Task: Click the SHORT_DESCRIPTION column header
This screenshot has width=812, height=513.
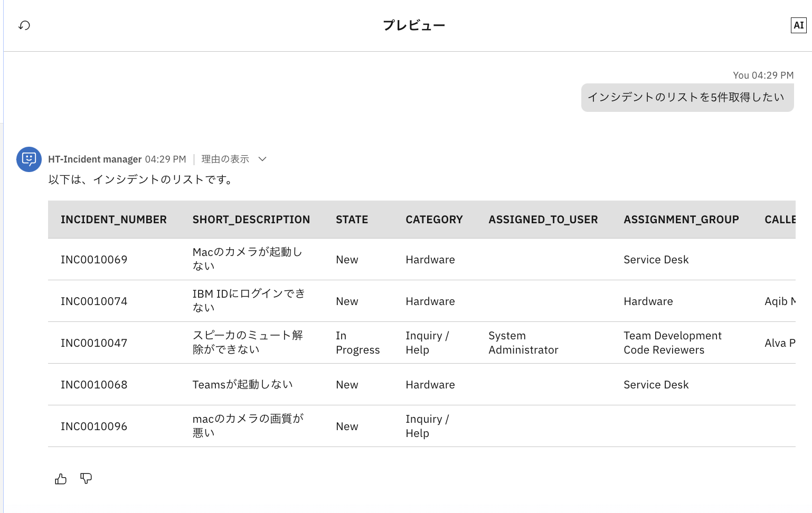Action: point(251,220)
